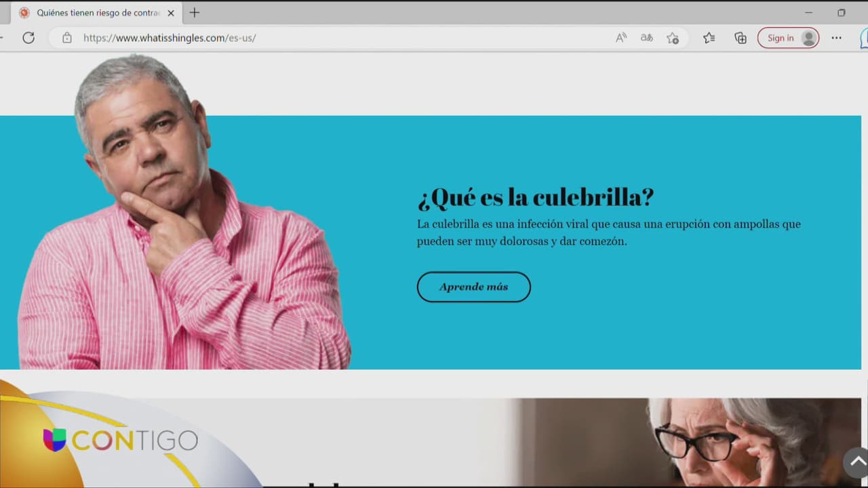
Task: Click the 'Aprende más' button
Action: click(473, 287)
